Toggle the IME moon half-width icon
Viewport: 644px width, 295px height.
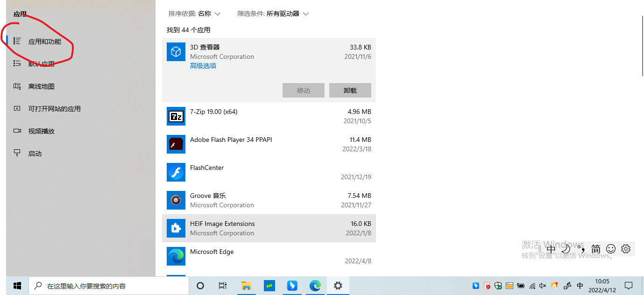566,249
